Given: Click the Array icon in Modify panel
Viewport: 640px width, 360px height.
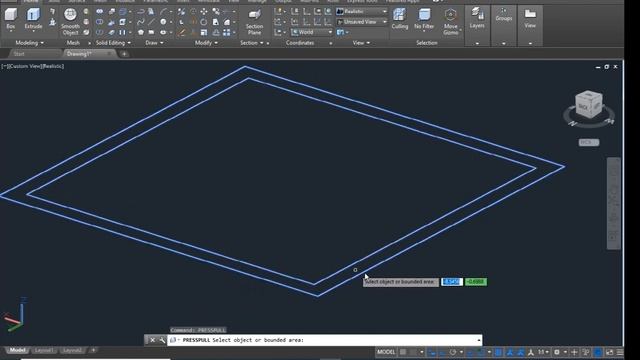Looking at the screenshot, I should pos(227,32).
